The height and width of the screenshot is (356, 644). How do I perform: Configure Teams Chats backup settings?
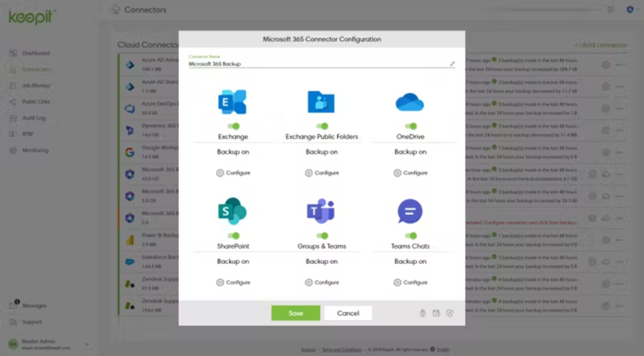(x=411, y=283)
